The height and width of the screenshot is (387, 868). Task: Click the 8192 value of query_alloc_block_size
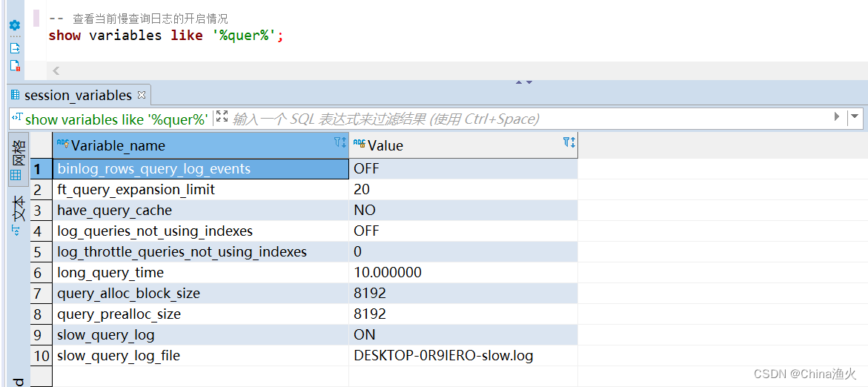(370, 294)
